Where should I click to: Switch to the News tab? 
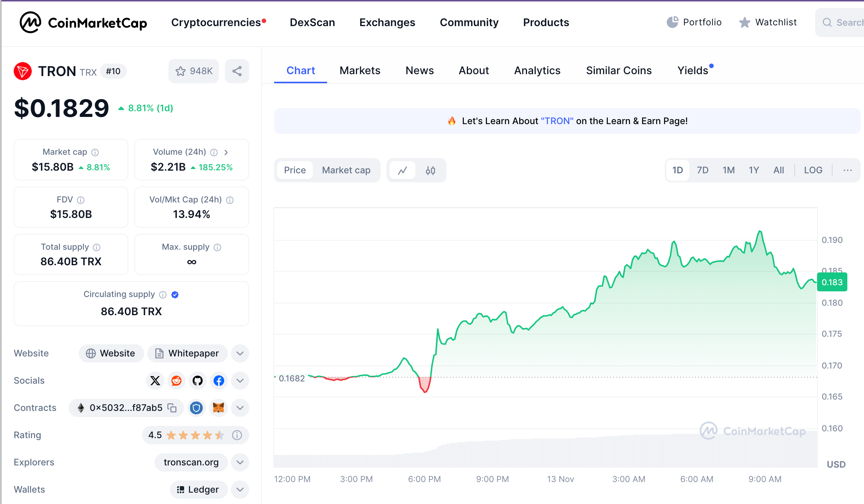420,71
